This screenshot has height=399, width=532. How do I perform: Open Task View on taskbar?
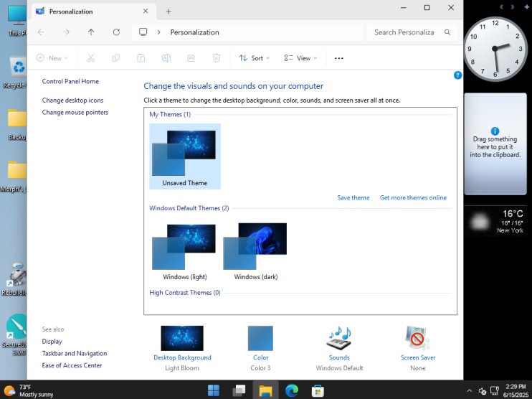click(x=239, y=390)
